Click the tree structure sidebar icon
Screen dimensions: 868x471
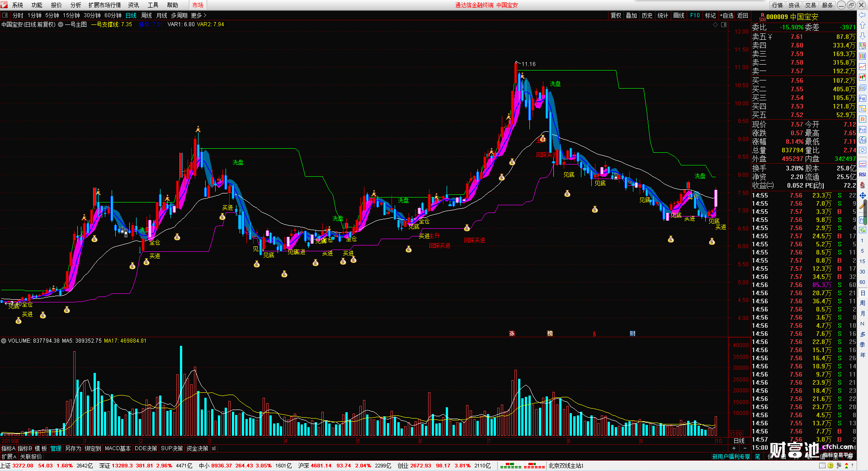tap(863, 108)
